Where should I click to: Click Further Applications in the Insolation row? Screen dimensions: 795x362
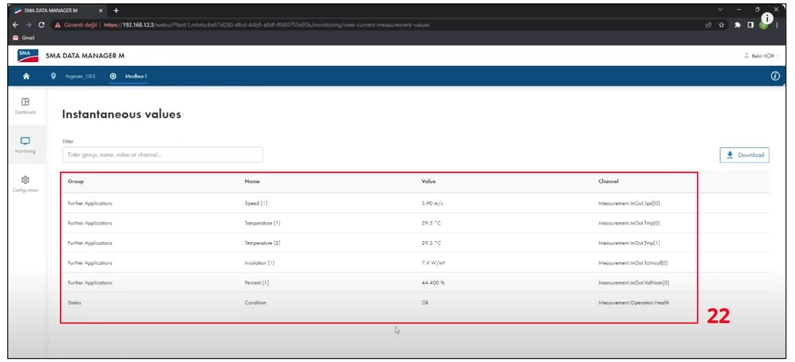[x=90, y=263]
